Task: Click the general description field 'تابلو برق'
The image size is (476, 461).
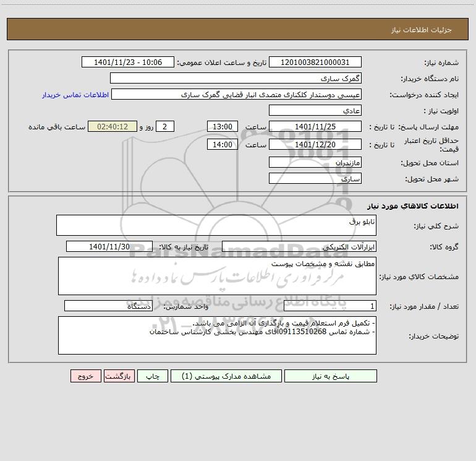Action: point(216,225)
